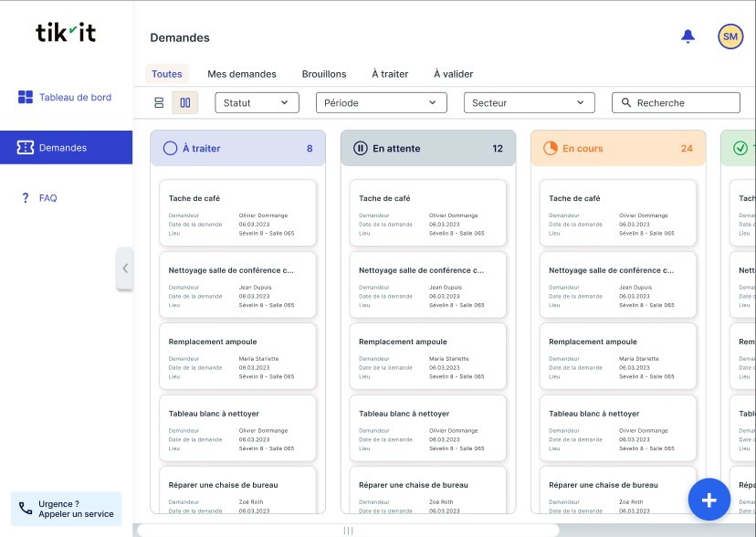Image resolution: width=756 pixels, height=537 pixels.
Task: Switch to Mes demandes tab
Action: [x=242, y=74]
